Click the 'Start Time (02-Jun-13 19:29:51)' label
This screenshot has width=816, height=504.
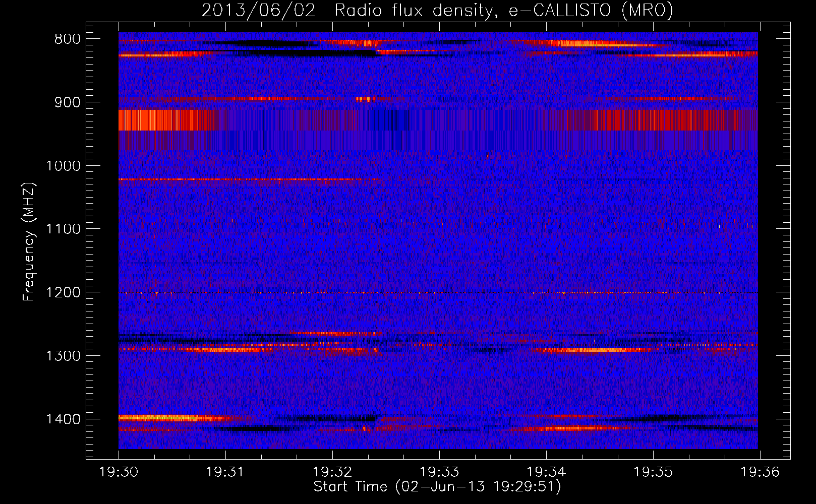tap(437, 487)
